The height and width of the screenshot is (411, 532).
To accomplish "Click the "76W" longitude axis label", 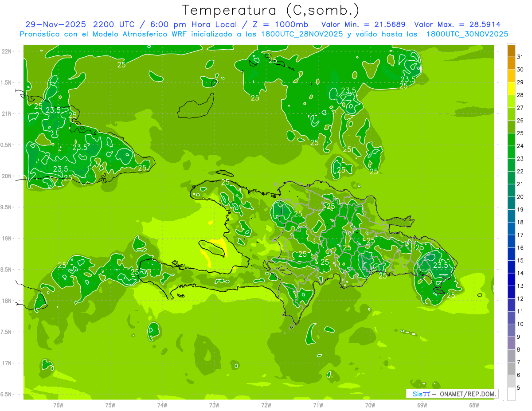I will tap(58, 405).
